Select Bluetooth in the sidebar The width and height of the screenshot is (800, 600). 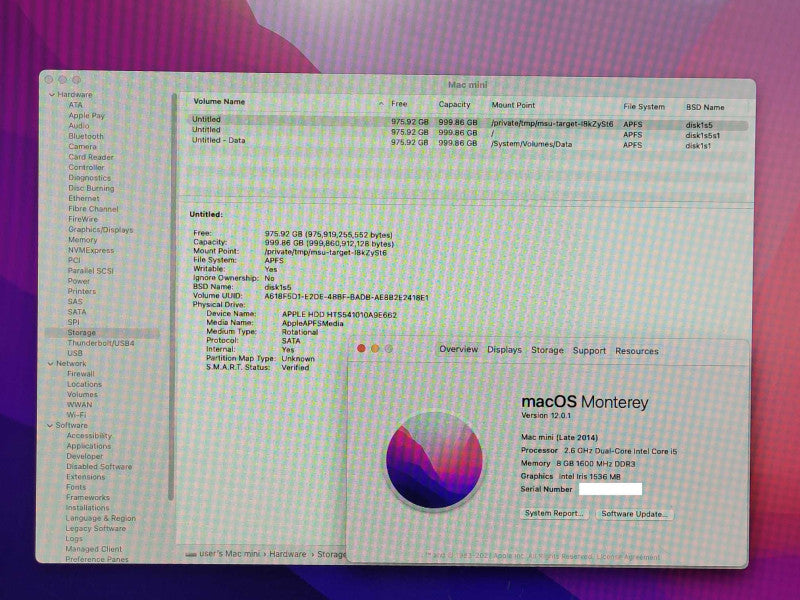(86, 136)
